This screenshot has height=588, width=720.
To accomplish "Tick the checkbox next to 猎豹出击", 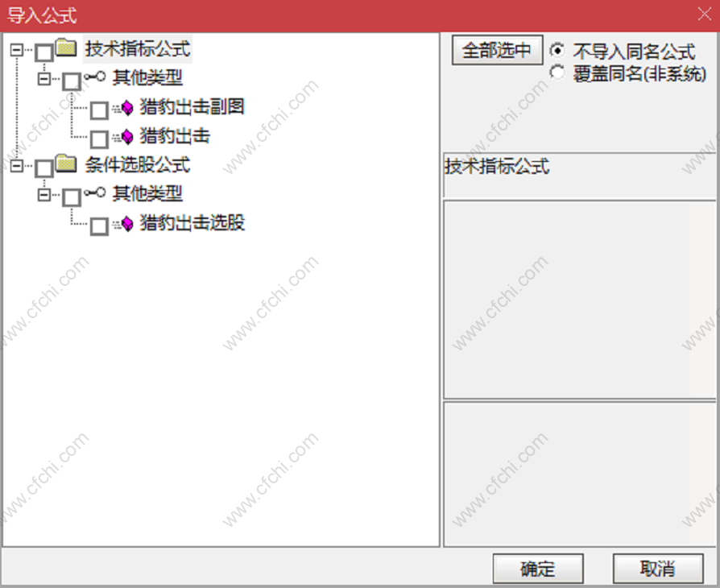I will coord(99,139).
